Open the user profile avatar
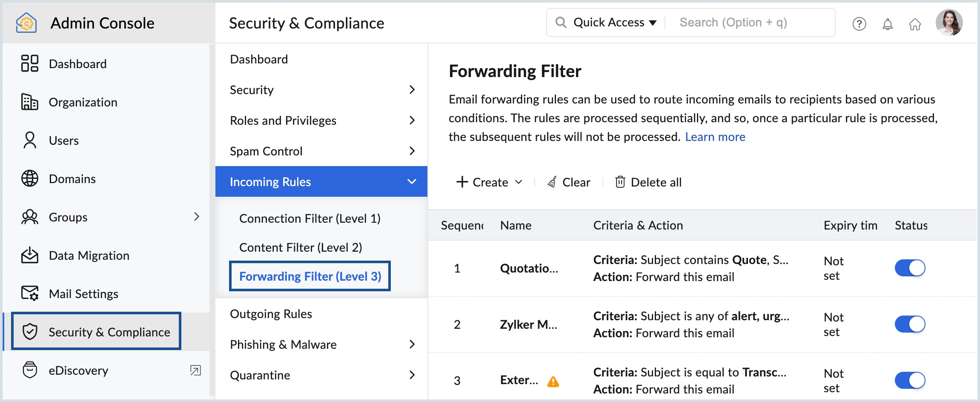980x402 pixels. click(951, 23)
